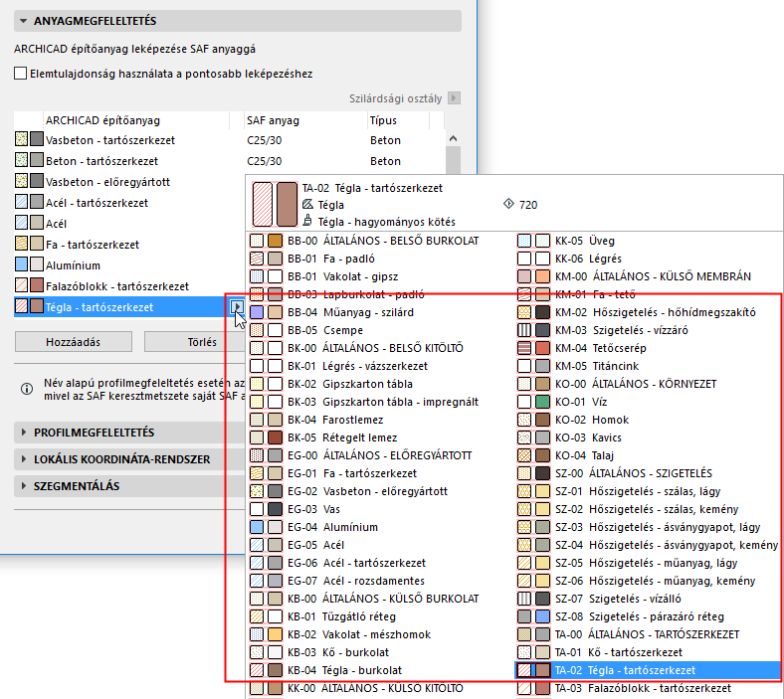Choose BK-02 Gipszkarton tábla
Screen dimensions: 784x699
click(381, 384)
